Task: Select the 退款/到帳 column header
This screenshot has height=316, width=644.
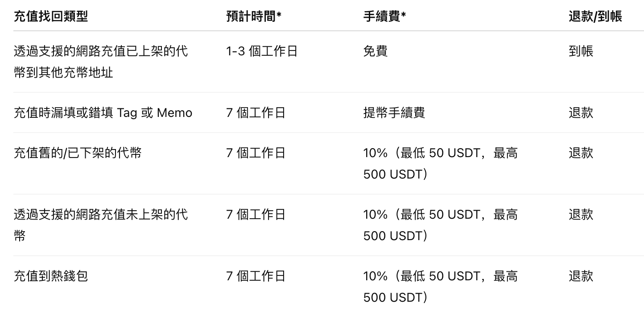Action: click(595, 17)
